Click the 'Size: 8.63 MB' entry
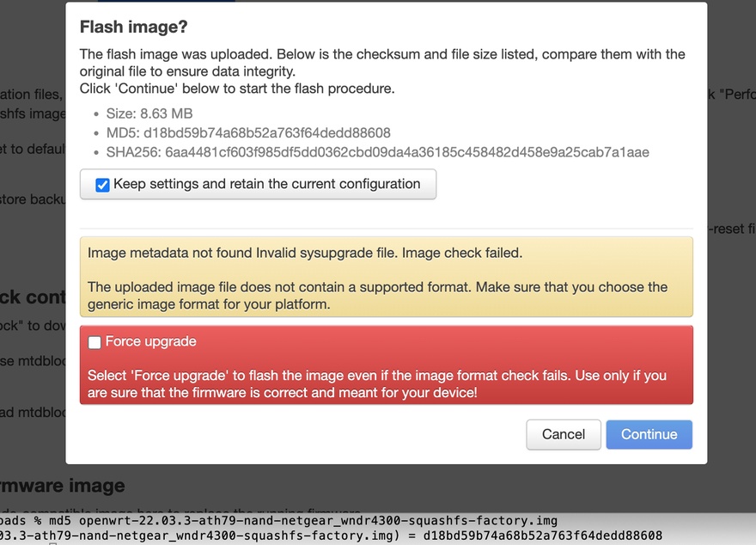Viewport: 756px width, 545px height. tap(149, 113)
